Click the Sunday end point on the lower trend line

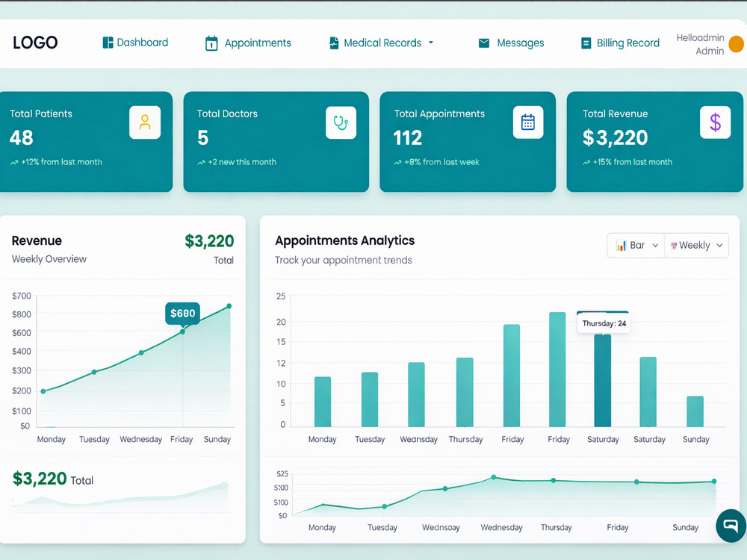pyautogui.click(x=714, y=482)
